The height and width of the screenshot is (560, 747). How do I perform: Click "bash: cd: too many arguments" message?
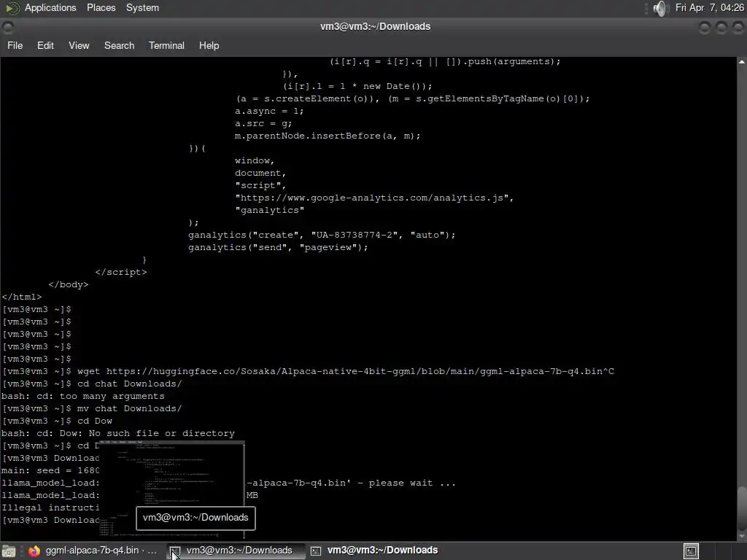click(x=83, y=396)
